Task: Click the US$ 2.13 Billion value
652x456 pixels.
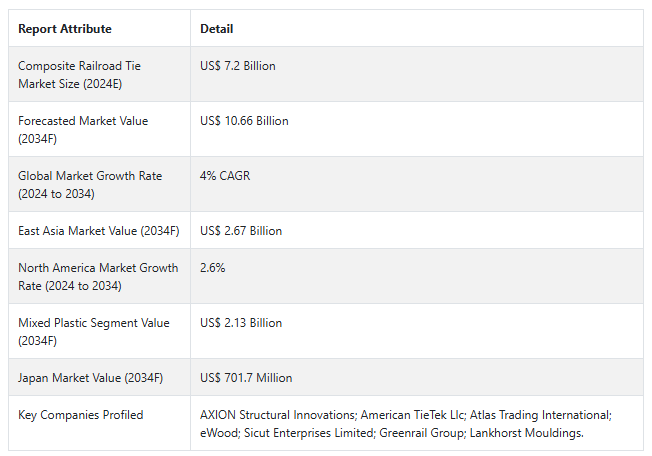Action: [x=241, y=323]
